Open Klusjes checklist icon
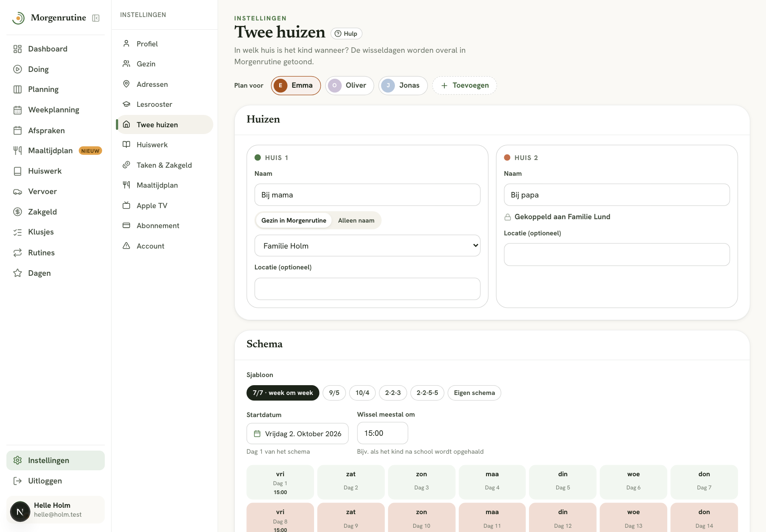Viewport: 766px width, 532px height. pos(17,232)
